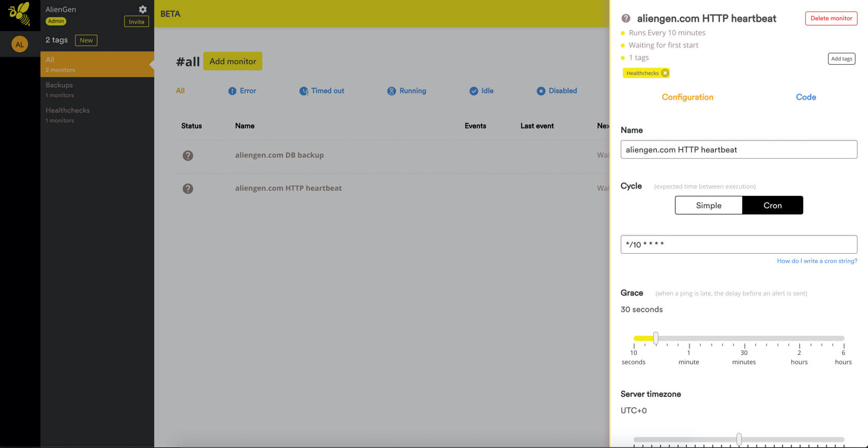Click the monitor Name input field

pyautogui.click(x=738, y=149)
